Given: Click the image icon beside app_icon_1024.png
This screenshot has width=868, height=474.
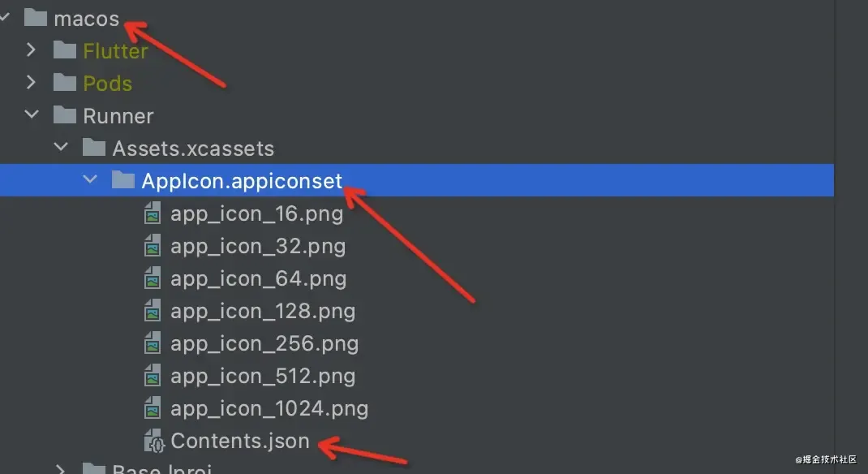Looking at the screenshot, I should click(x=152, y=408).
